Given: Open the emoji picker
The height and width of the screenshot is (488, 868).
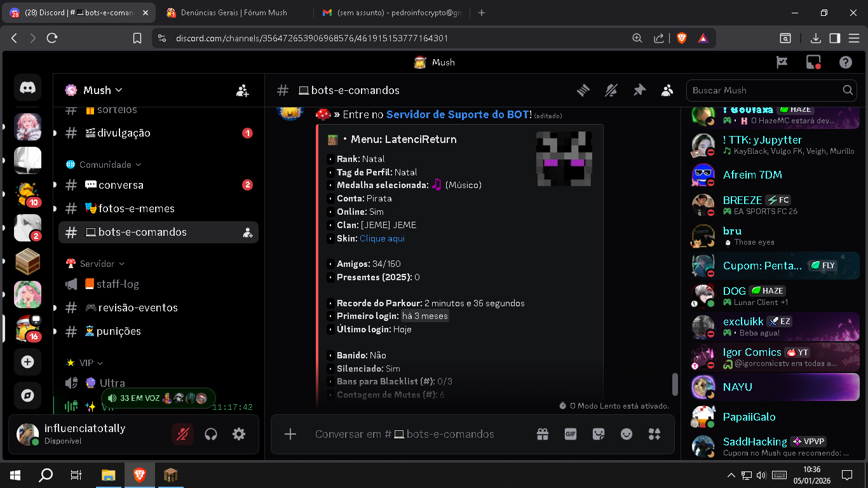Looking at the screenshot, I should 627,434.
